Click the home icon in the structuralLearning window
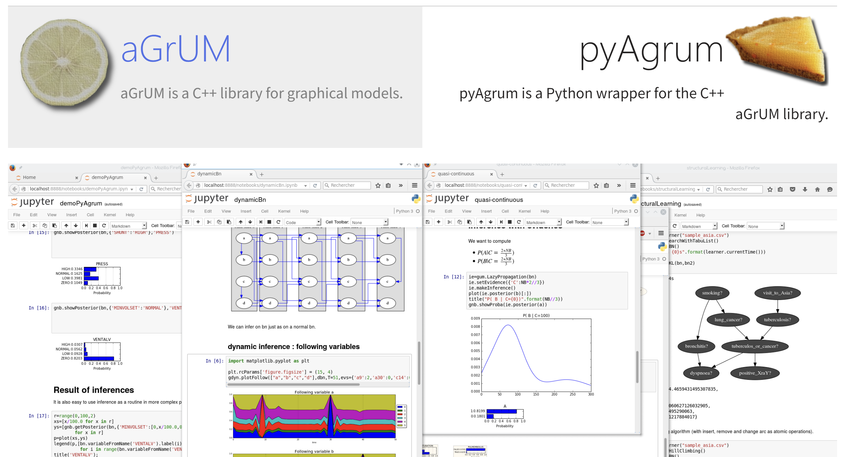The height and width of the screenshot is (457, 868). (x=817, y=189)
